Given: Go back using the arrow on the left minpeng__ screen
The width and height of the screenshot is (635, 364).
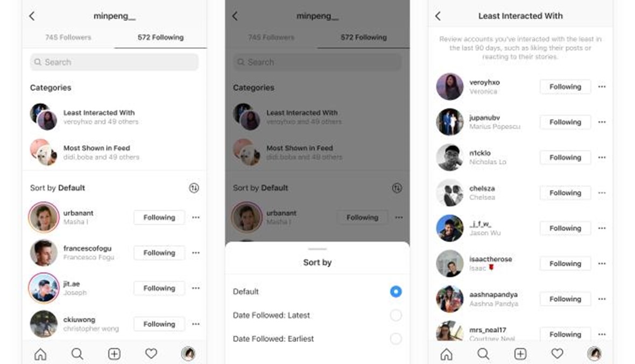Looking at the screenshot, I should tap(32, 16).
